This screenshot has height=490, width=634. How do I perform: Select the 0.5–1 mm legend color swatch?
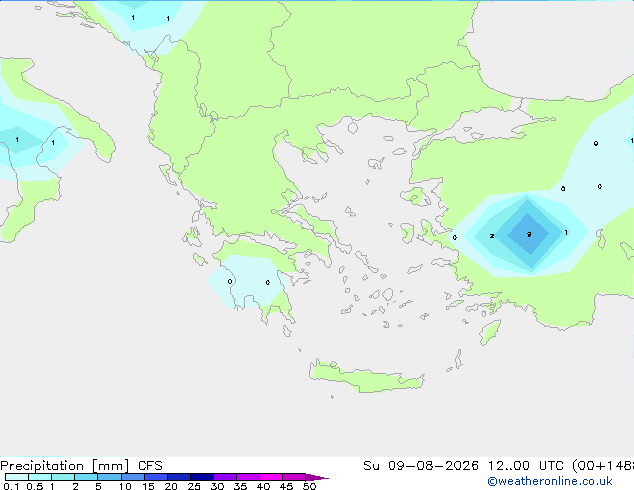click(x=40, y=477)
